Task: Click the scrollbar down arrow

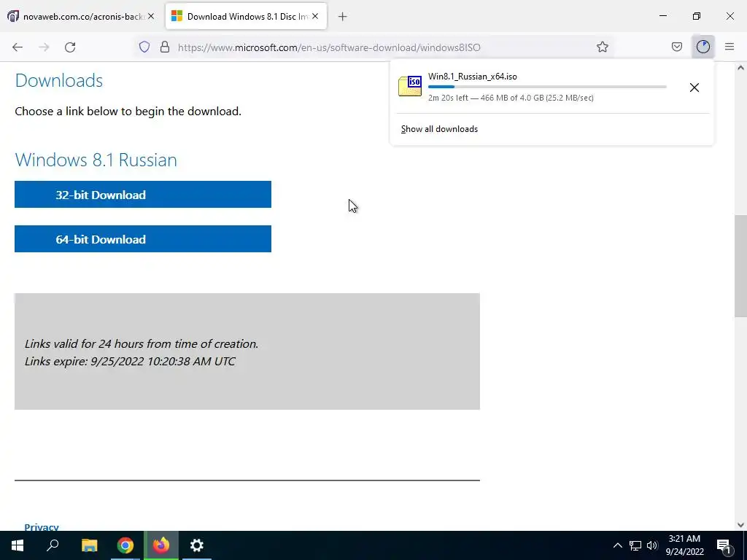Action: [740, 525]
